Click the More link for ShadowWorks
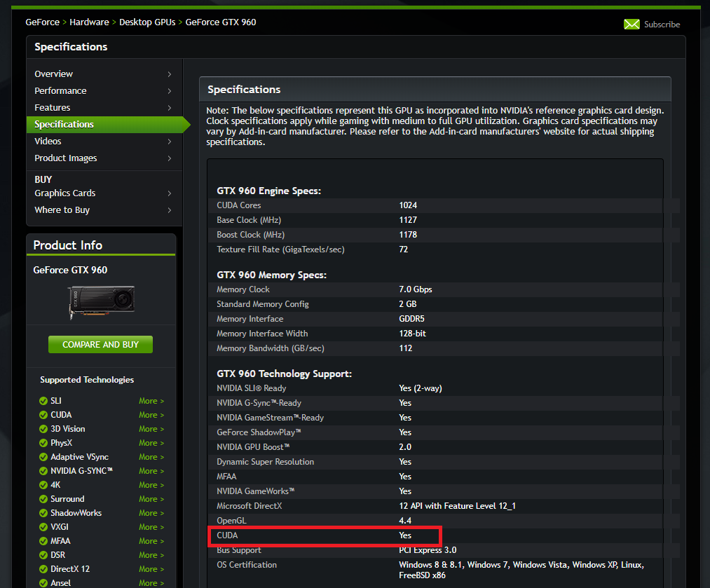Image resolution: width=710 pixels, height=588 pixels. pyautogui.click(x=151, y=513)
